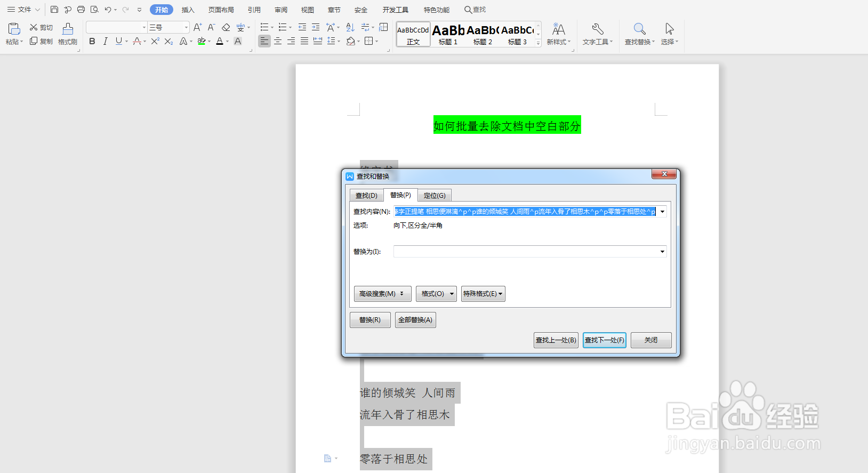Open Print Preview icon
This screenshot has width=868, height=473.
coord(94,10)
